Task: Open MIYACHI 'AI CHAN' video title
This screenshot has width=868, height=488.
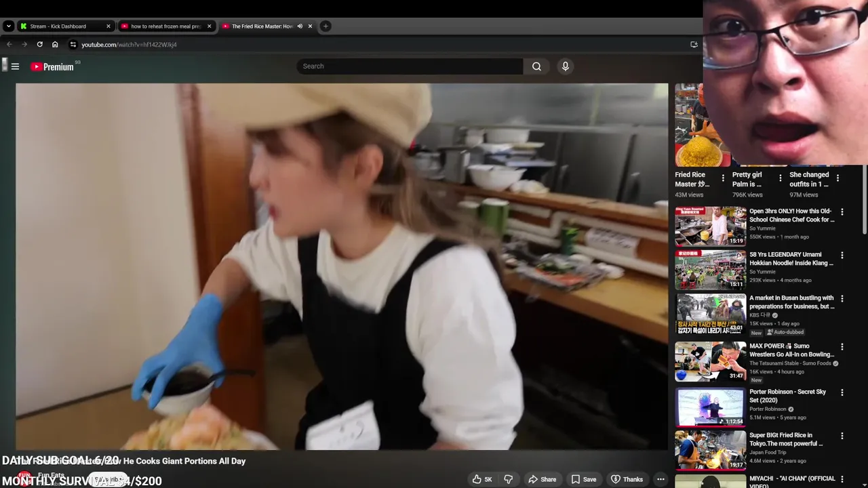Action: (x=792, y=482)
